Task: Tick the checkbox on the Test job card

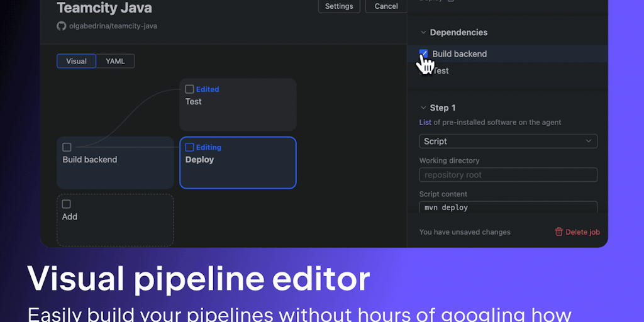Action: 189,89
